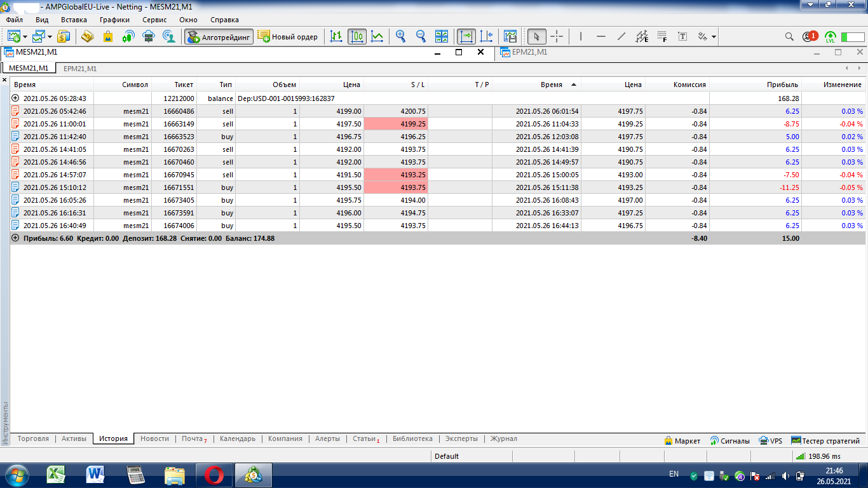Screen dimensions: 868x488
Task: Click the zoom out magnifier icon
Action: (421, 36)
